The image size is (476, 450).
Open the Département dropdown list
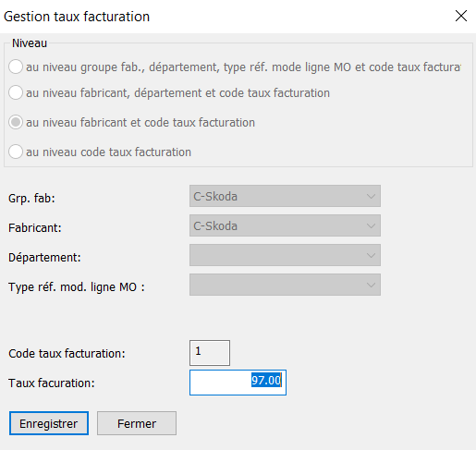(x=285, y=255)
